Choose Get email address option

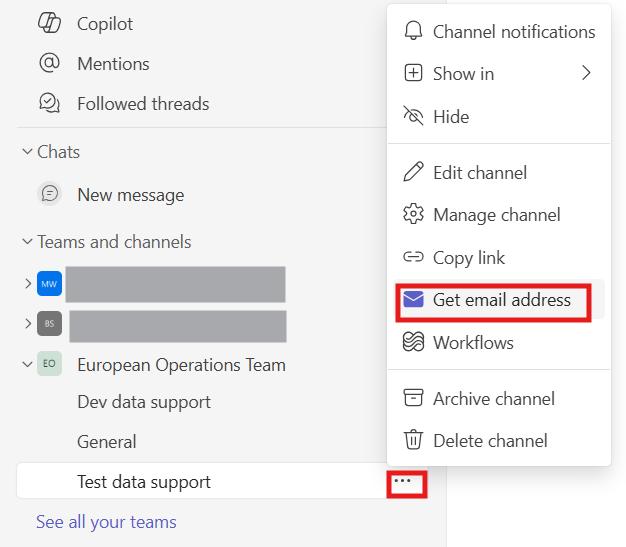click(x=499, y=299)
